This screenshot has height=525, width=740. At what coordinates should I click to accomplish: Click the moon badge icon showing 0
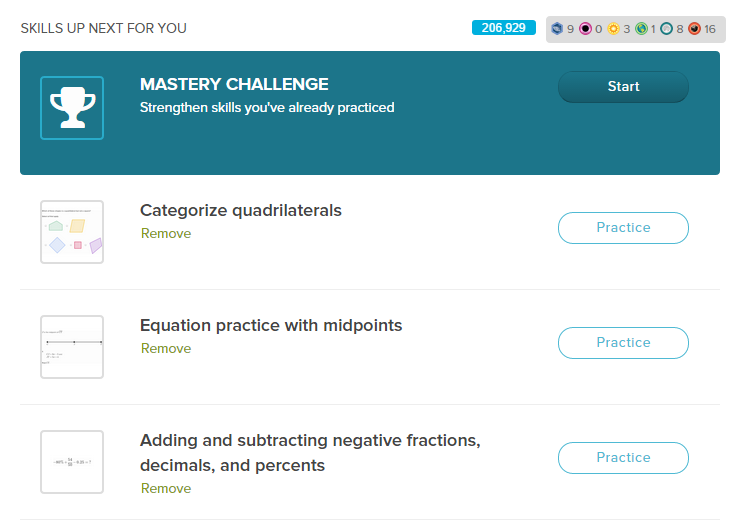click(x=585, y=29)
